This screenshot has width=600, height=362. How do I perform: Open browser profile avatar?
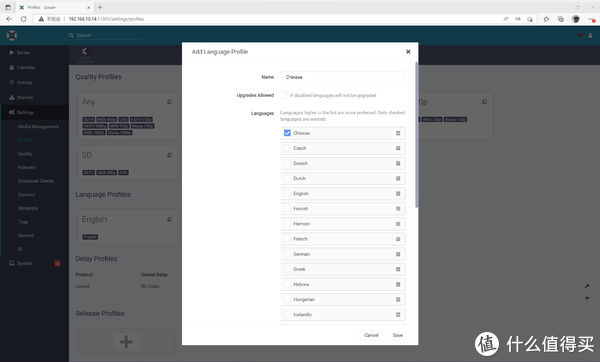(576, 19)
